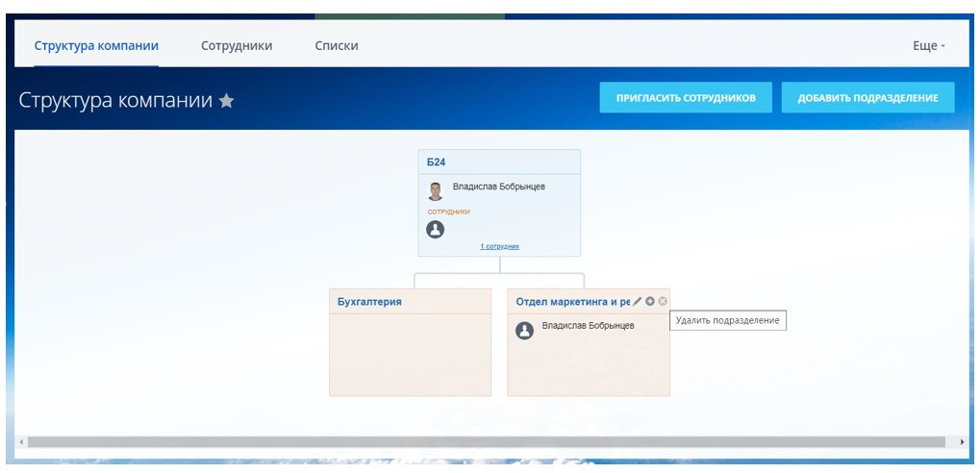
Task: Open the Бухгалтерия department link
Action: click(x=369, y=302)
